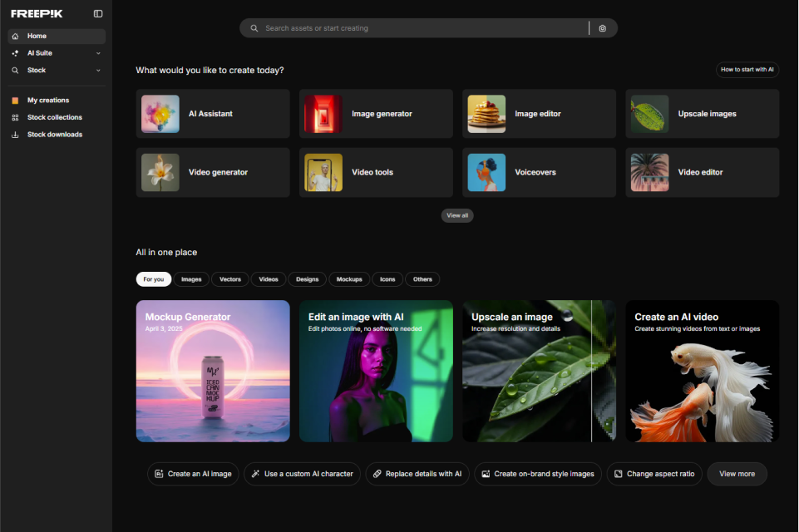The height and width of the screenshot is (532, 799).
Task: Expand the AI Suite menu chevron
Action: pos(98,53)
